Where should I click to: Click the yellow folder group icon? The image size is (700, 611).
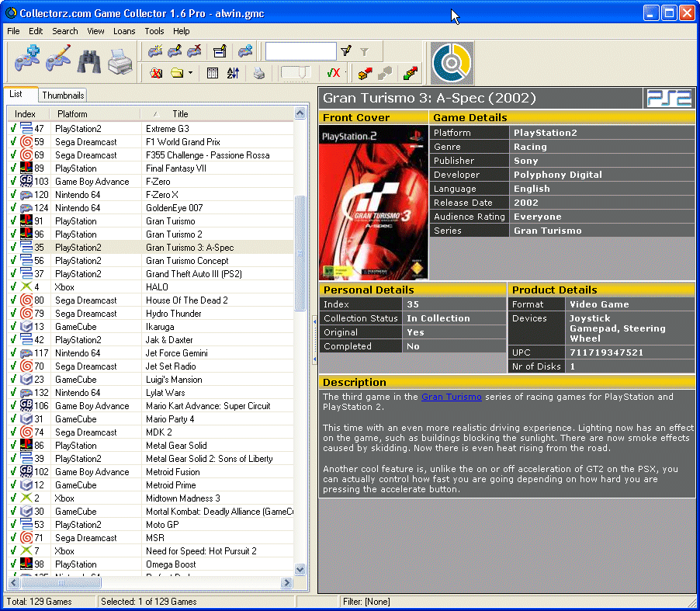tap(177, 73)
